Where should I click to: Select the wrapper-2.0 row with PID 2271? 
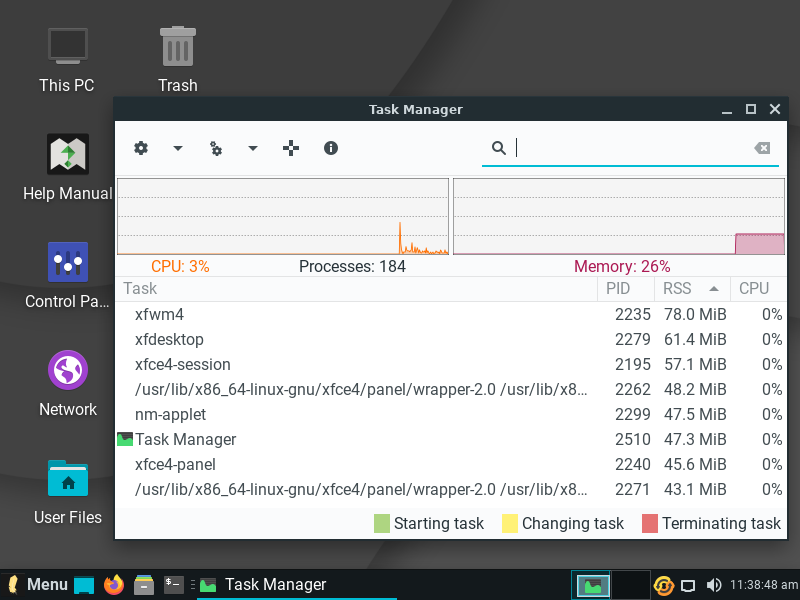click(x=451, y=489)
